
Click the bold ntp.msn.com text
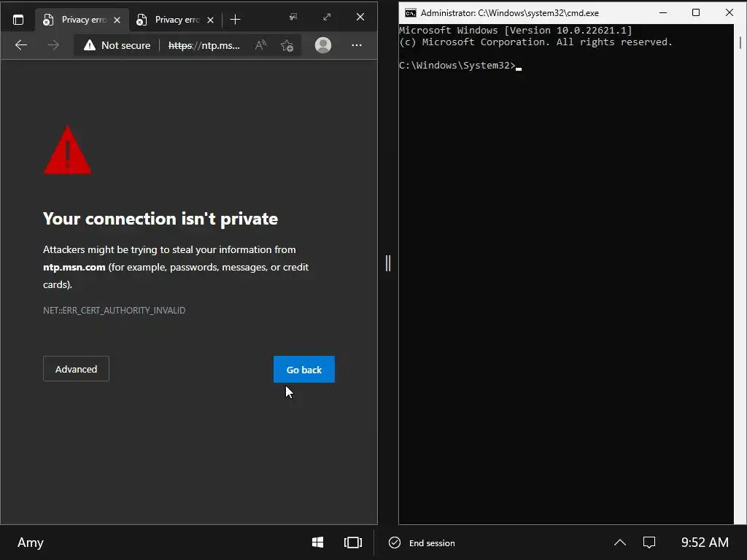tap(74, 267)
